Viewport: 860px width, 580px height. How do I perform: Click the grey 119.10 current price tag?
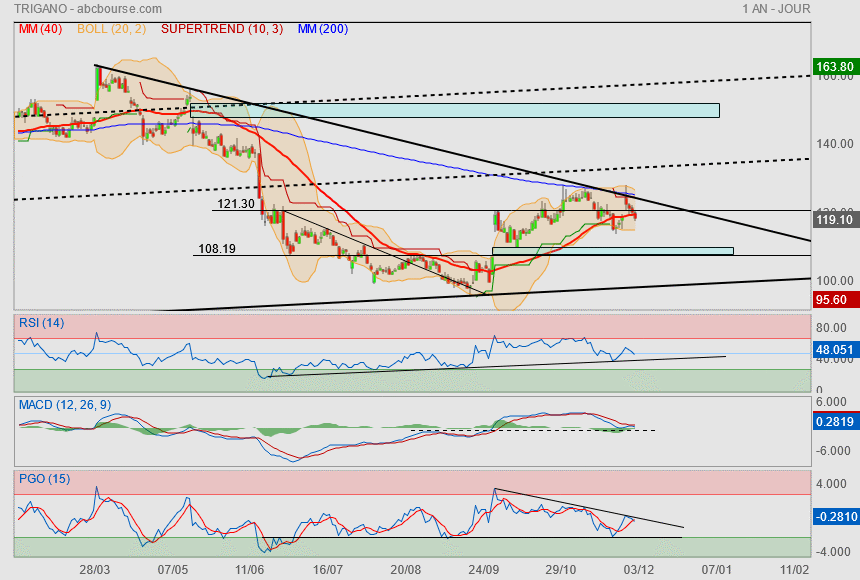point(835,219)
